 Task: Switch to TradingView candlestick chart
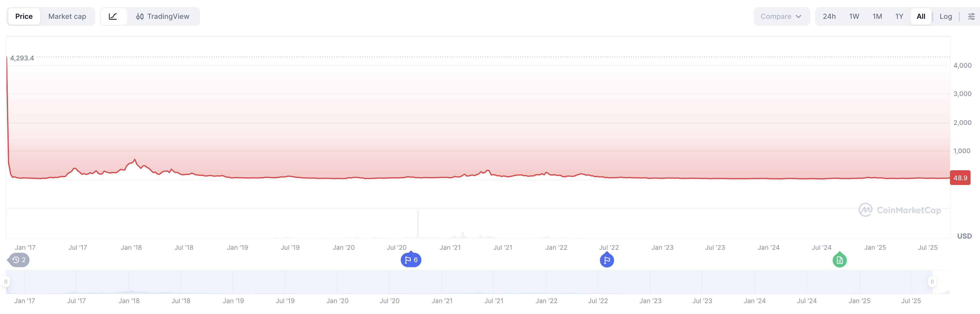(163, 16)
